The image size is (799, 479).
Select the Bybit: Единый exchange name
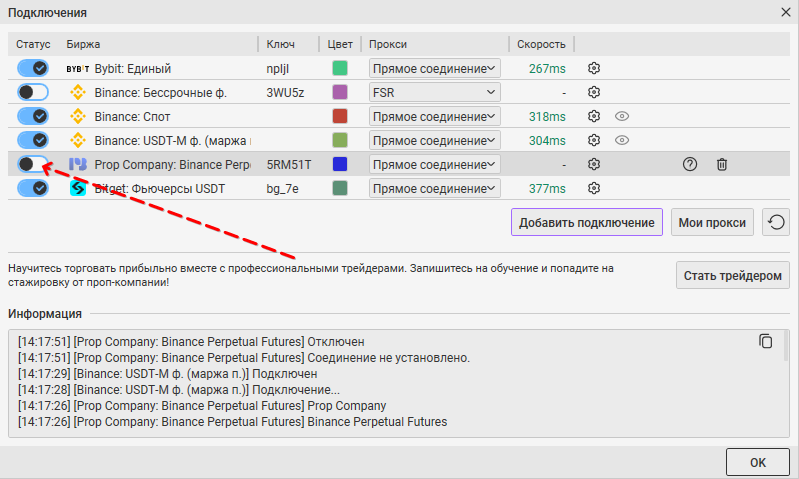[x=132, y=69]
